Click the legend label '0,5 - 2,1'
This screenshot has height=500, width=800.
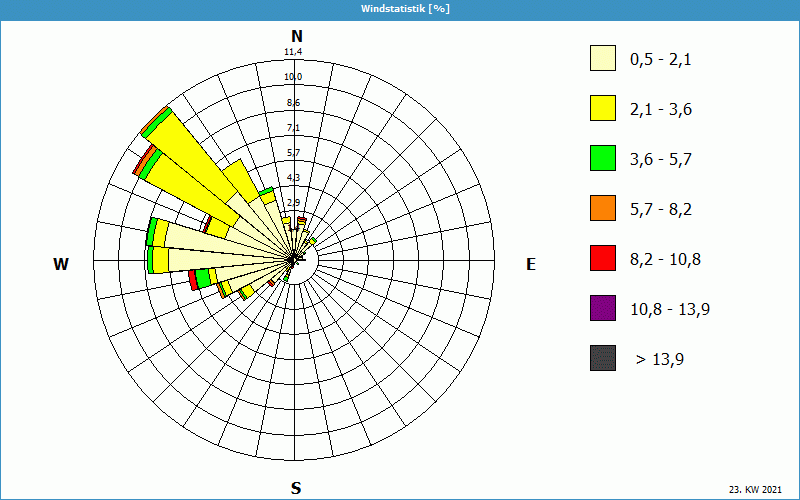click(x=661, y=60)
